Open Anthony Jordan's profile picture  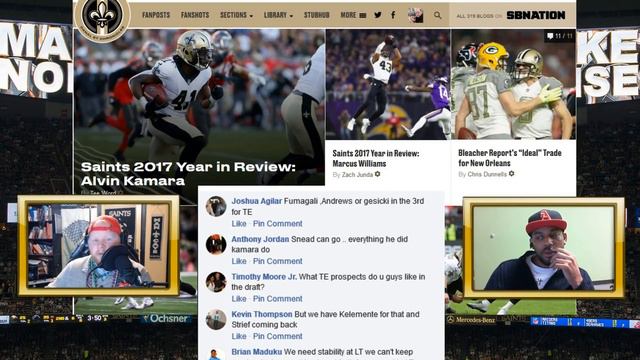coord(216,244)
